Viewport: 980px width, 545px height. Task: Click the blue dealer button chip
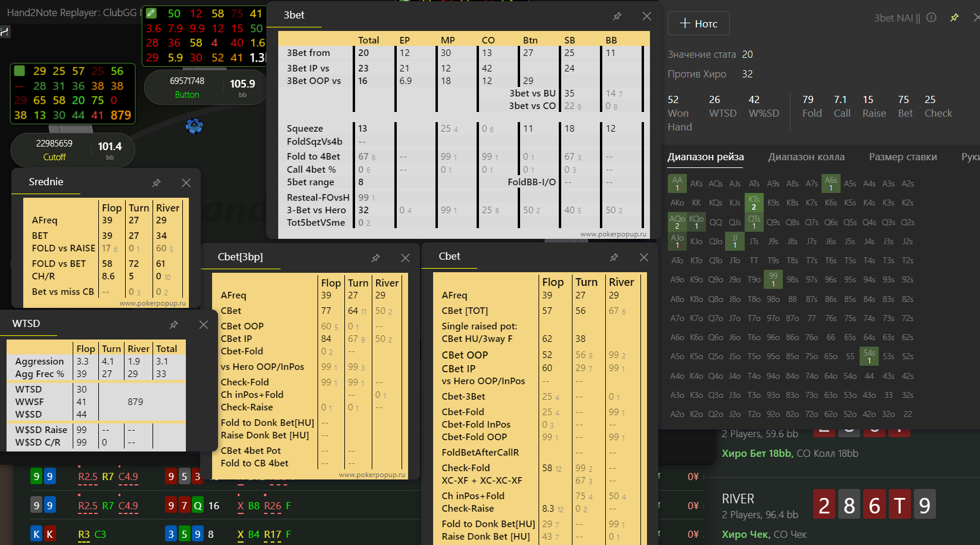[x=194, y=126]
